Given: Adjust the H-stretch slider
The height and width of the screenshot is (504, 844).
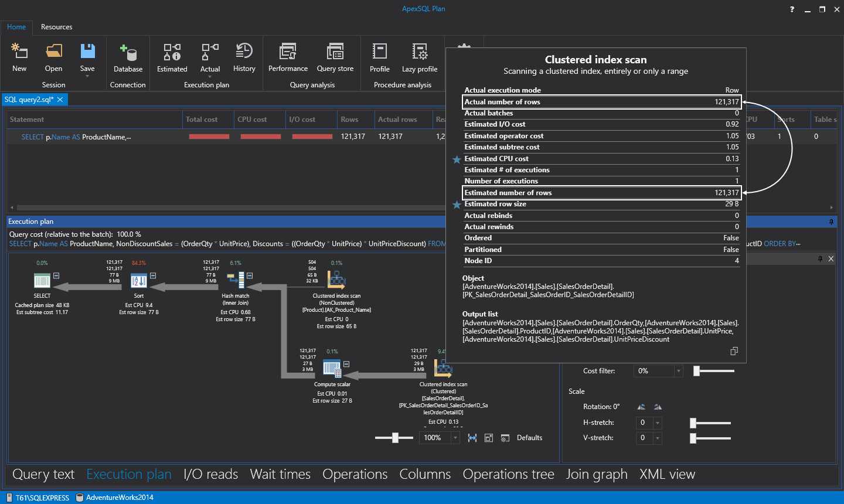Looking at the screenshot, I should (693, 423).
